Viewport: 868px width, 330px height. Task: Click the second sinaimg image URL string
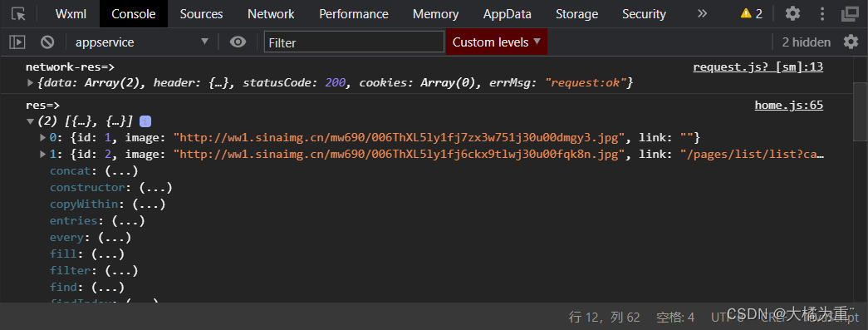(x=400, y=154)
